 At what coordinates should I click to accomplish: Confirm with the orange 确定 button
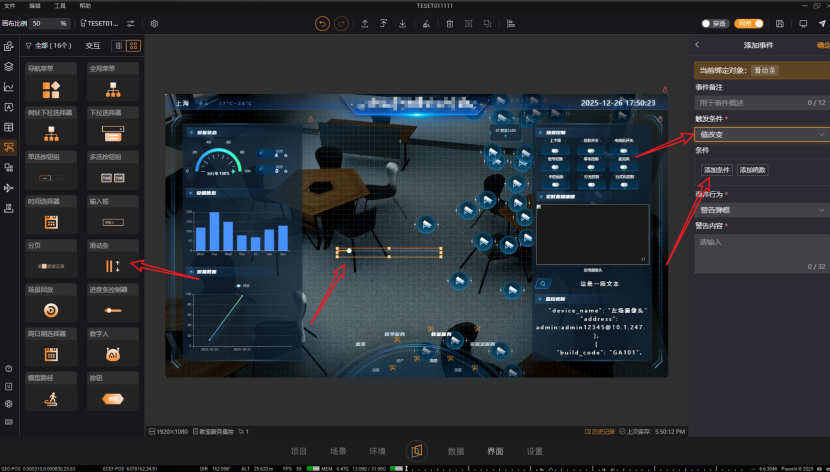pos(823,45)
